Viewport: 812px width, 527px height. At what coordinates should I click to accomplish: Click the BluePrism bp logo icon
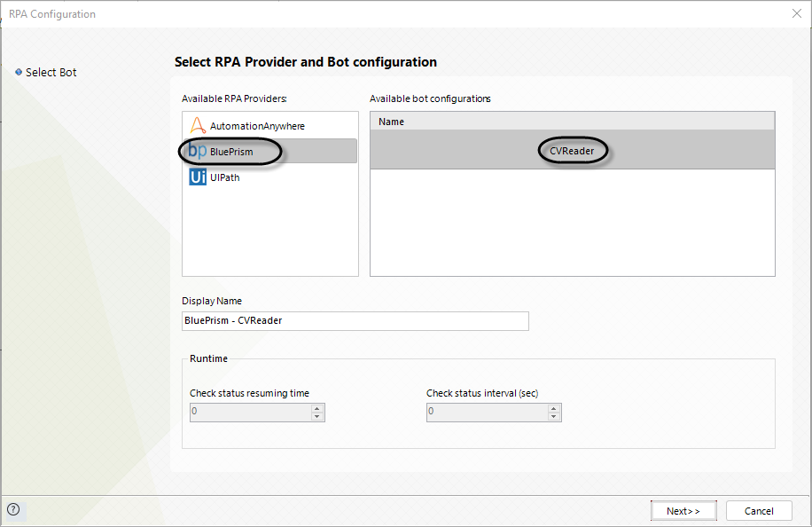(x=198, y=151)
